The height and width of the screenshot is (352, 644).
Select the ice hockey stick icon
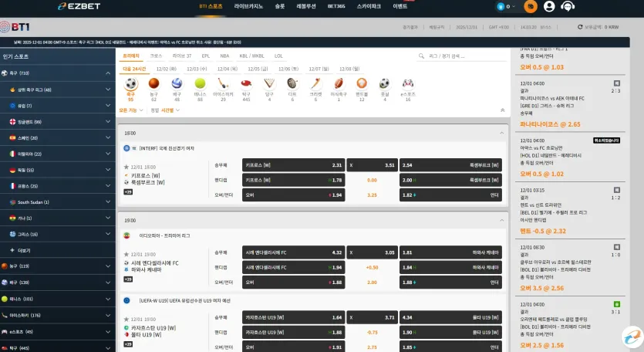[x=223, y=83]
